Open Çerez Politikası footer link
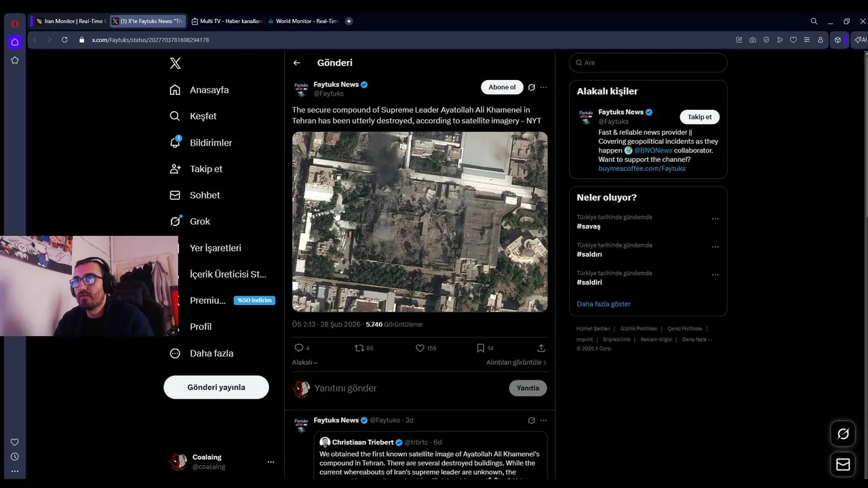 (685, 329)
